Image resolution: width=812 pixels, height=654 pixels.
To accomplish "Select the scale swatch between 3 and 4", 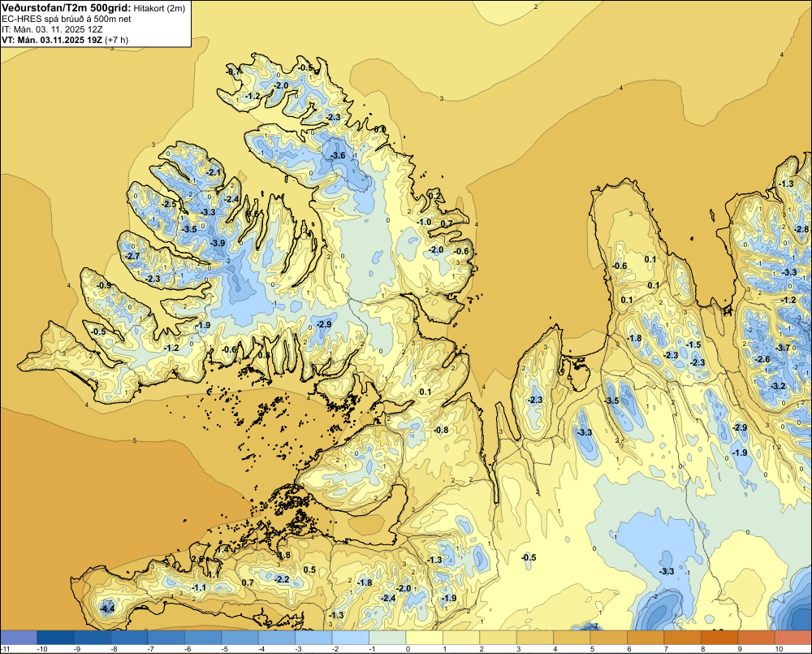I will (535, 637).
